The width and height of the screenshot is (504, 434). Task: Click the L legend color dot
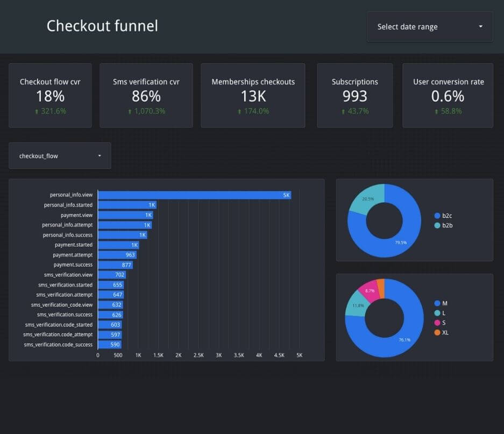(x=437, y=313)
